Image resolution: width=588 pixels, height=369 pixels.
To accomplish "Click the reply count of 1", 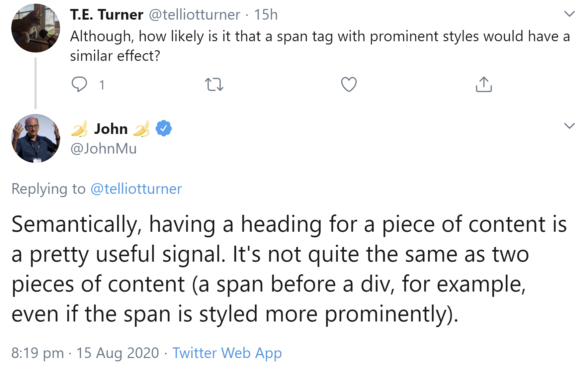I will (x=102, y=85).
